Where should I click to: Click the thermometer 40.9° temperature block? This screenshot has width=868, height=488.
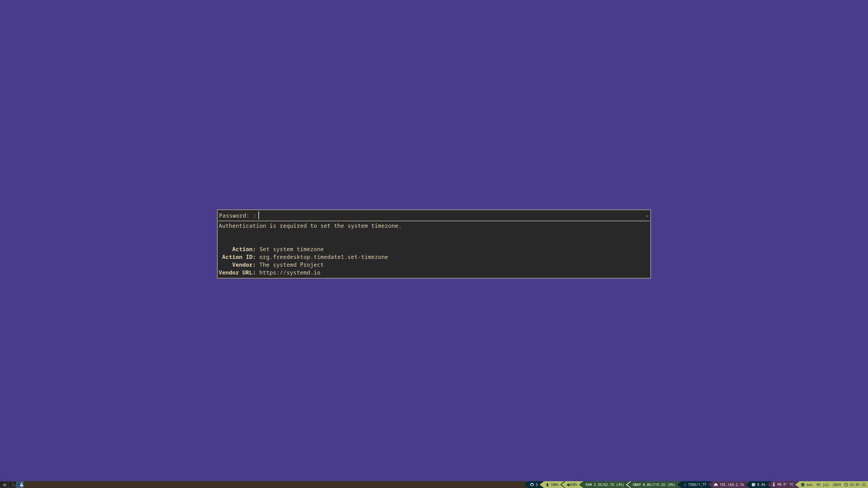pos(783,485)
